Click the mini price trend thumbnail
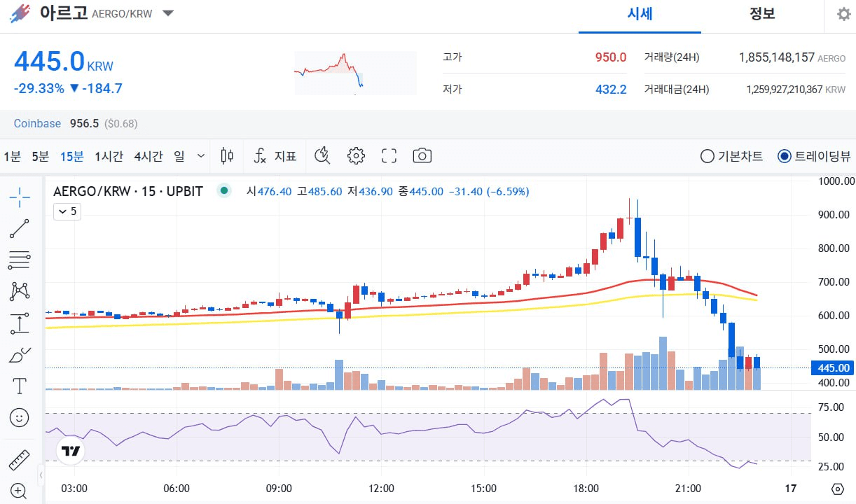856x504 pixels. (354, 72)
